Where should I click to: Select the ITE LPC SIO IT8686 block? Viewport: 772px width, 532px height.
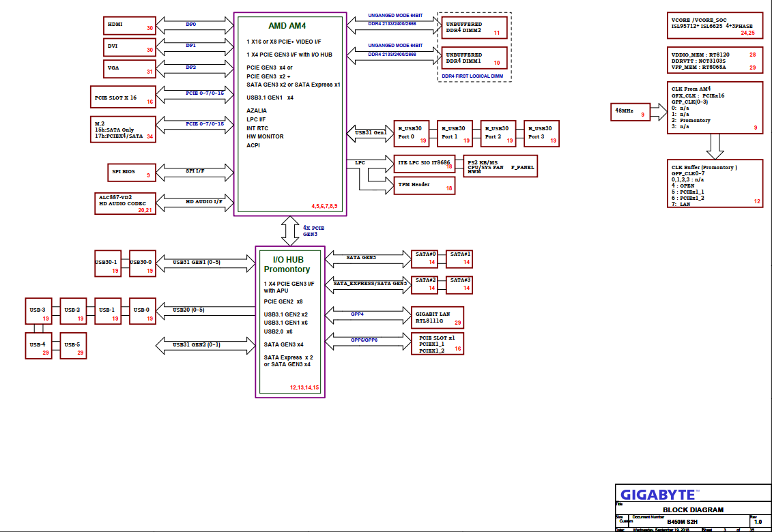point(425,164)
